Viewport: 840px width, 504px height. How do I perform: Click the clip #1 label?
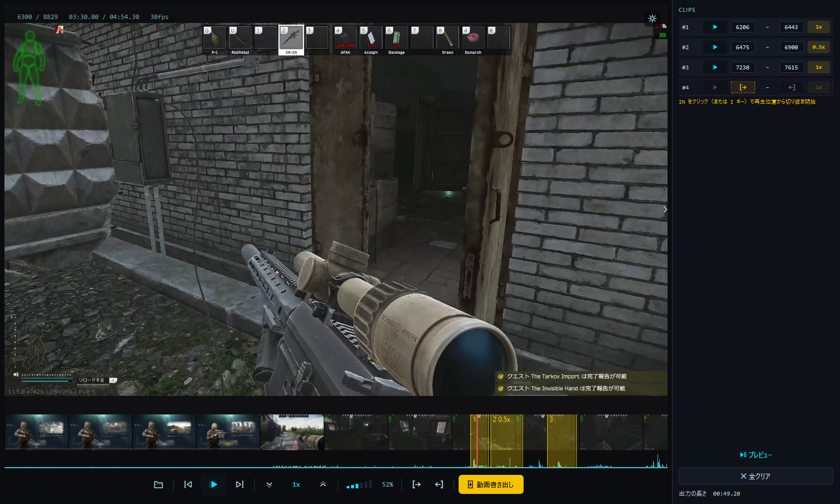click(685, 27)
